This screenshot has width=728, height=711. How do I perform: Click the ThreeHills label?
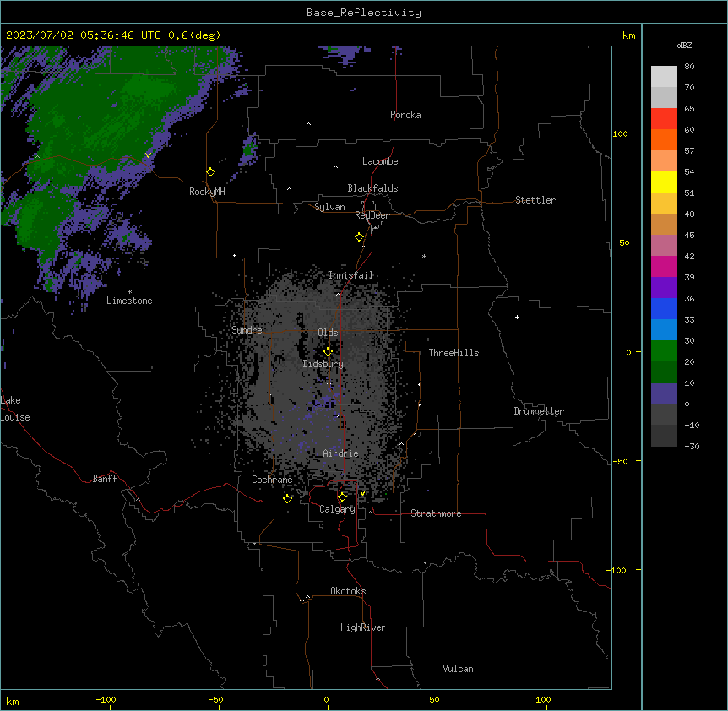point(454,353)
